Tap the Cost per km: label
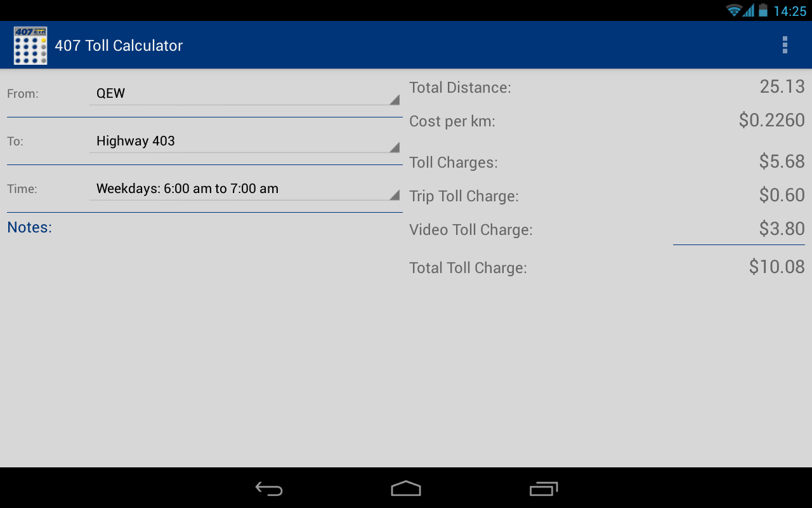The width and height of the screenshot is (812, 508). point(452,121)
